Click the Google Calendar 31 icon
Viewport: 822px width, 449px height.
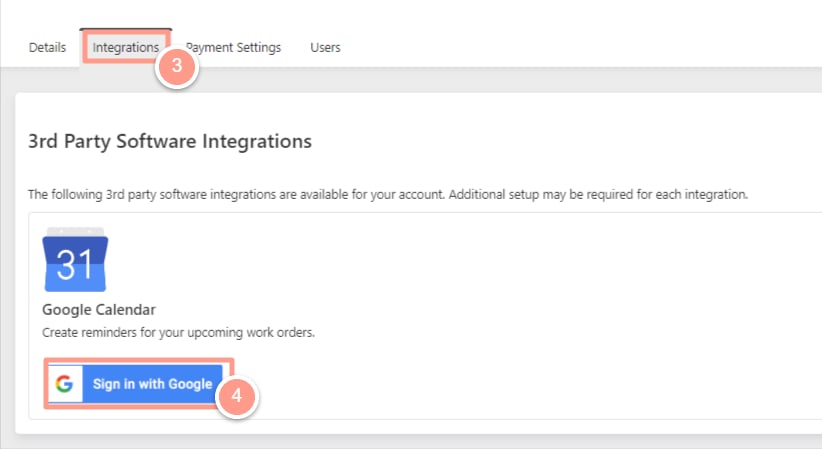pos(75,260)
